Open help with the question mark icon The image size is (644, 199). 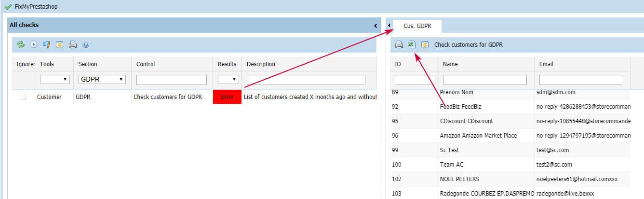click(86, 45)
